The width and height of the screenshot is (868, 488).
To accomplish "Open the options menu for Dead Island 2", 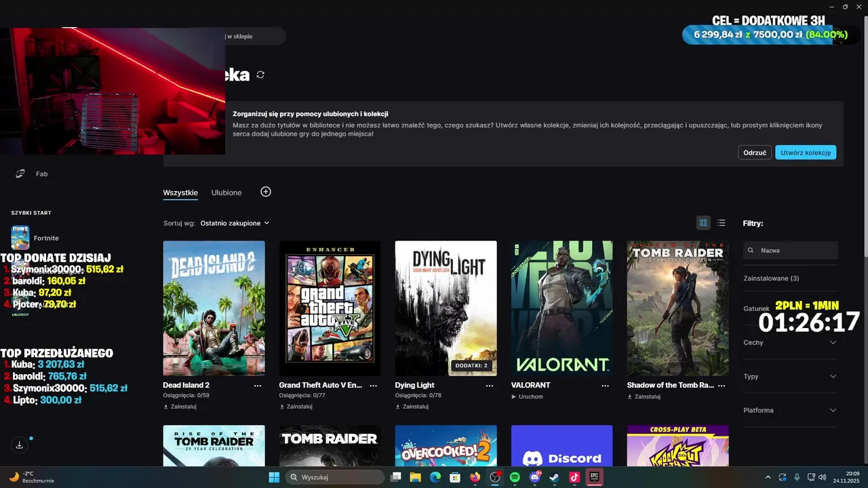I will [x=258, y=385].
